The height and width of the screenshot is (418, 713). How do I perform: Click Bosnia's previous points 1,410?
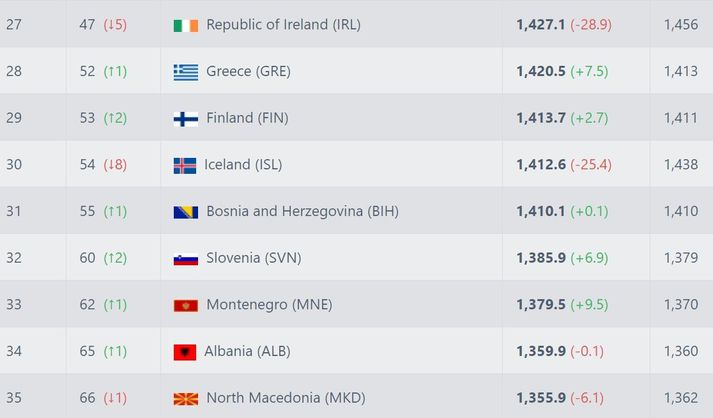point(681,212)
